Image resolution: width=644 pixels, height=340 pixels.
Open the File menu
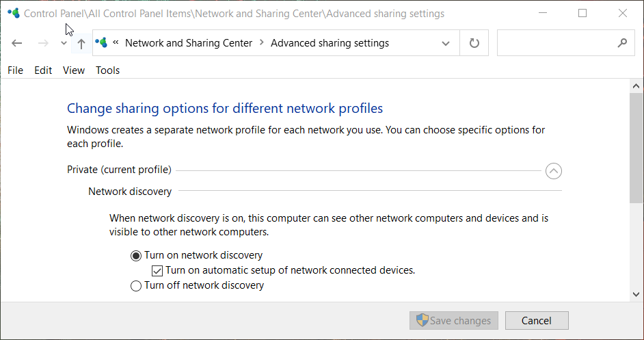click(x=15, y=70)
